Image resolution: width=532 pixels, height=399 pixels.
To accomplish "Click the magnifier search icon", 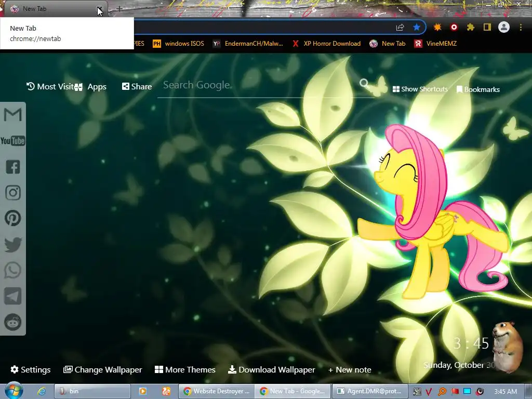I will [x=364, y=83].
